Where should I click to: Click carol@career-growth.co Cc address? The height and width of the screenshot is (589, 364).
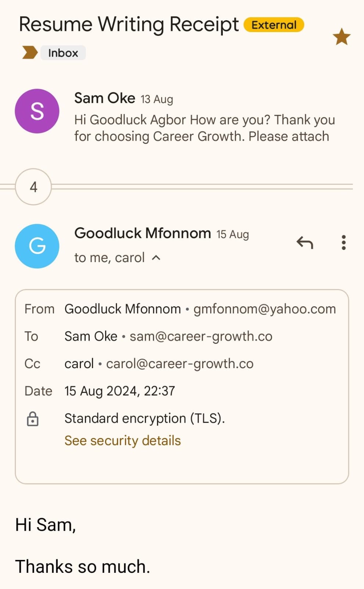[180, 364]
